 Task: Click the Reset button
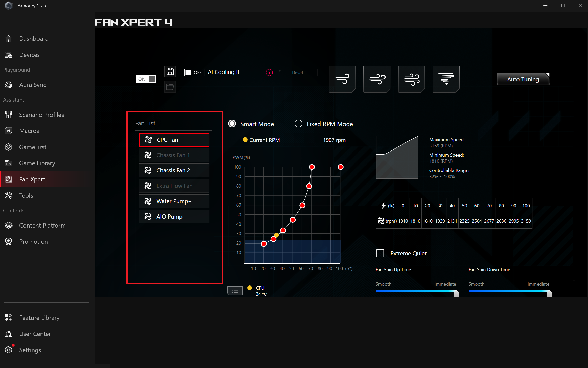[298, 73]
